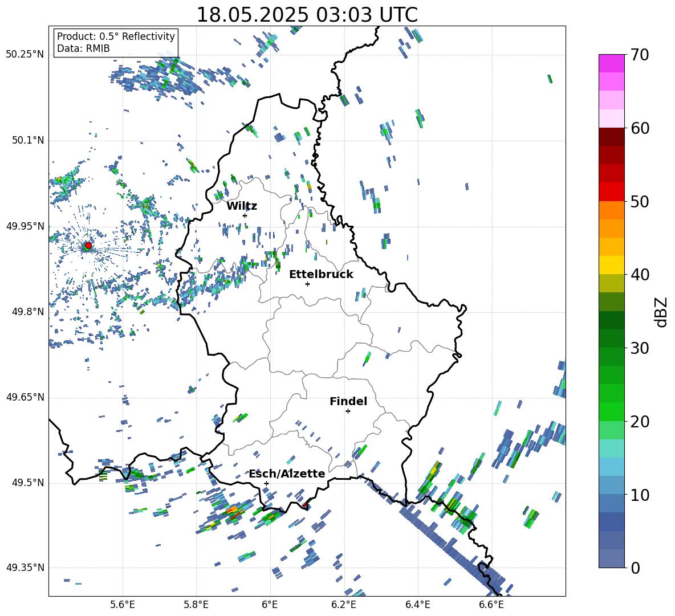Click the 6°E longitude label
Screen dimensions: 675x616
point(270,605)
